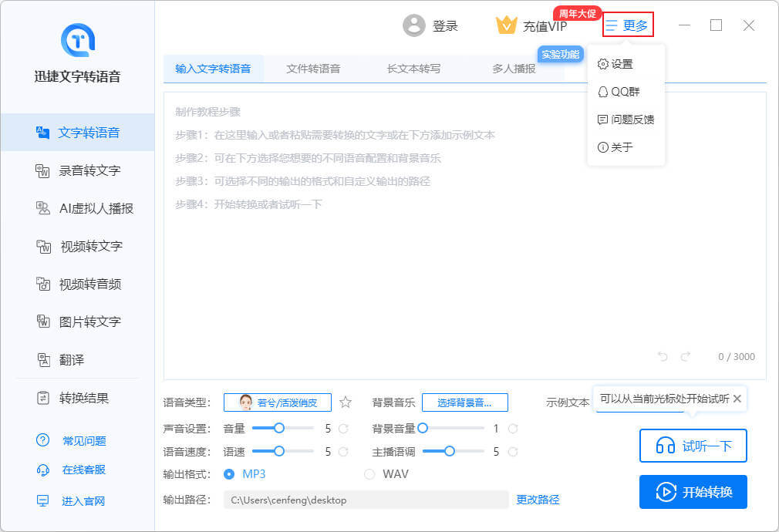Click the star favorite icon beside voice type
The width and height of the screenshot is (779, 532).
pyautogui.click(x=346, y=402)
